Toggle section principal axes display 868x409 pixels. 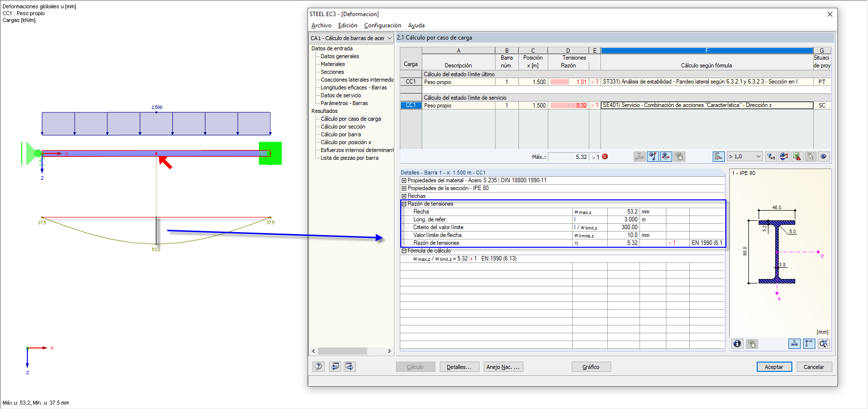click(x=809, y=344)
